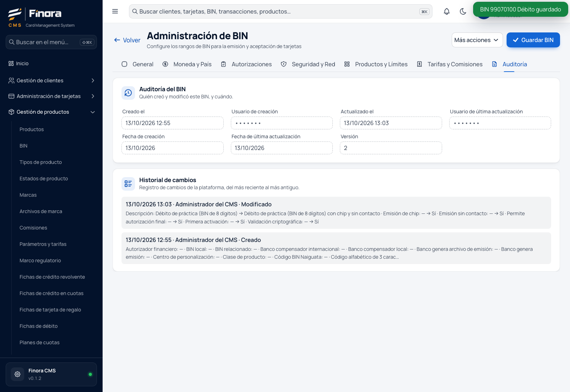Open the General tab

tap(138, 64)
